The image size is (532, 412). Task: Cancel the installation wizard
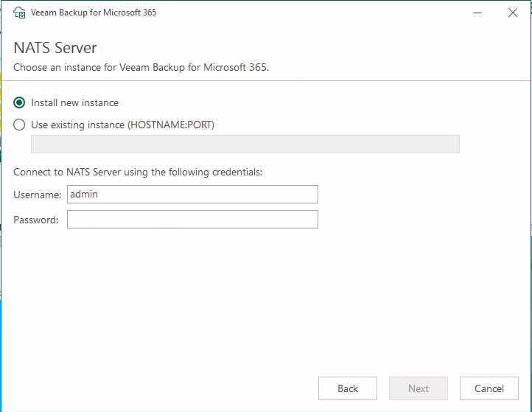[489, 388]
